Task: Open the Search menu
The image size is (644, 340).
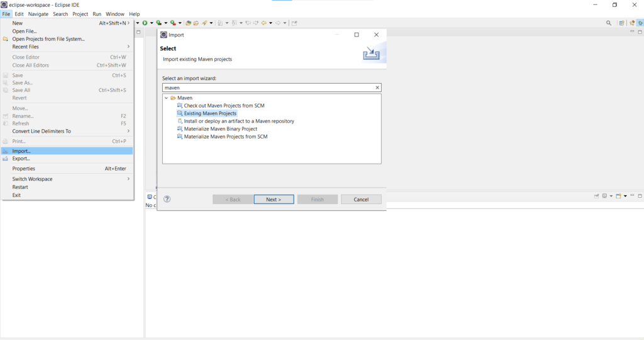Action: 60,14
